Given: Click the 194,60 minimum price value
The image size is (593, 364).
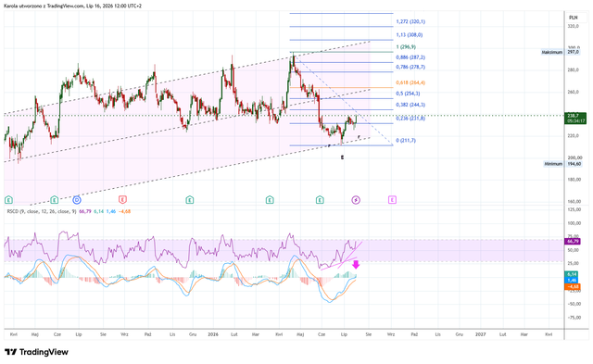Looking at the screenshot, I should click(574, 164).
